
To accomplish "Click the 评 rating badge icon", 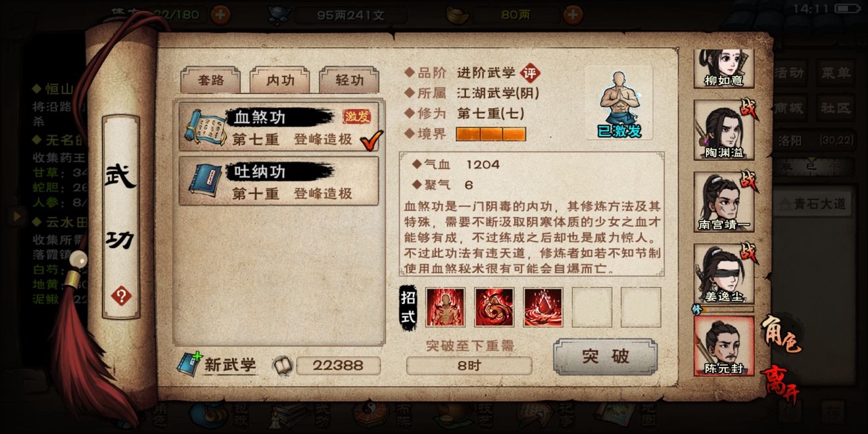I will (x=529, y=73).
